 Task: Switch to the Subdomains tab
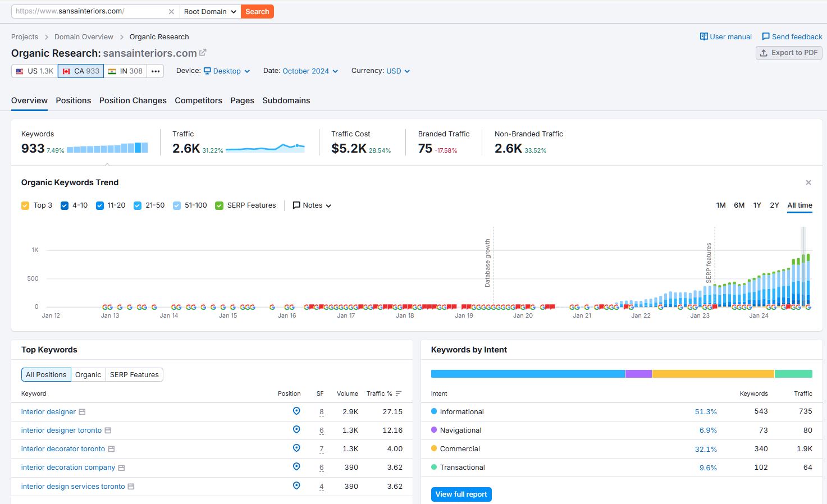click(286, 100)
